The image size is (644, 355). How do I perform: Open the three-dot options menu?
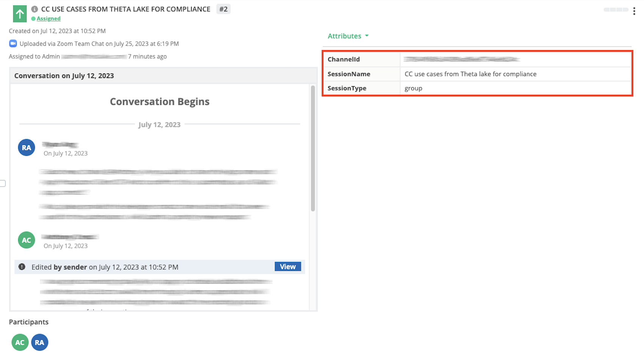[x=634, y=11]
